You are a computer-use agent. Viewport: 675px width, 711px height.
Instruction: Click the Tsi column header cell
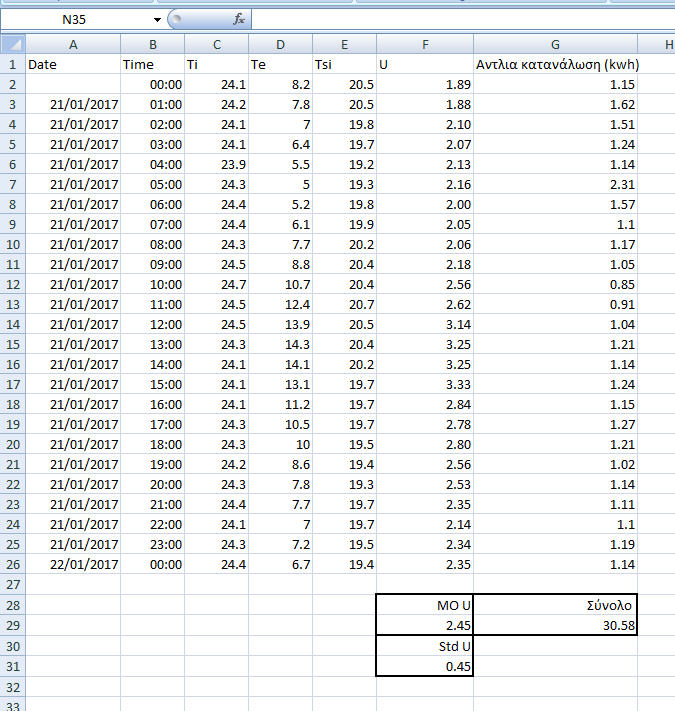click(344, 64)
